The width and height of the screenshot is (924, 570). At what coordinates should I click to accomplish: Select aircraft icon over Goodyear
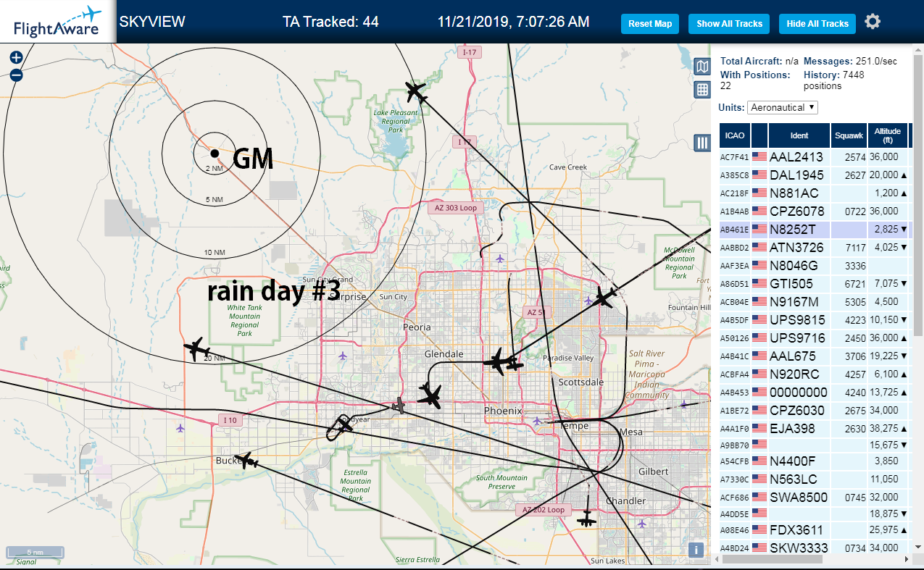[344, 425]
